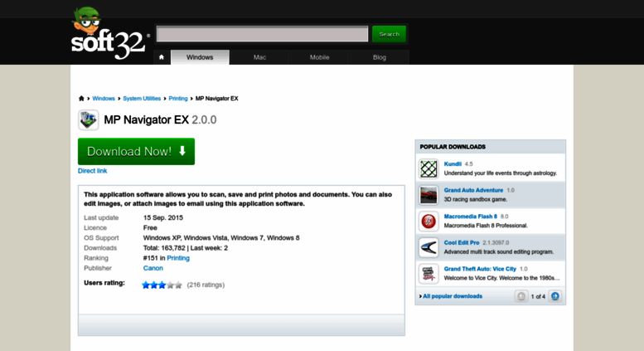Click 'Understand your life events through astrology.' text
The image size is (644, 351).
[x=501, y=173]
